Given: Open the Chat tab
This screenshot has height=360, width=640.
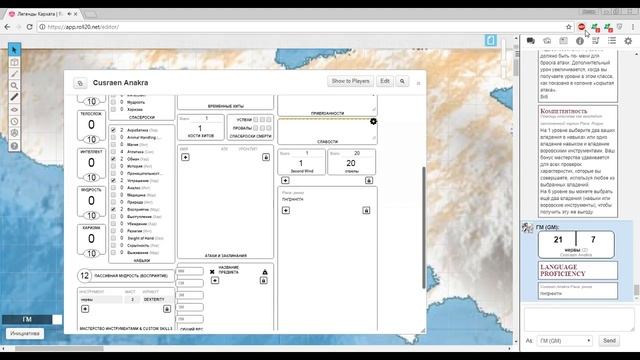Looking at the screenshot, I should [x=531, y=41].
